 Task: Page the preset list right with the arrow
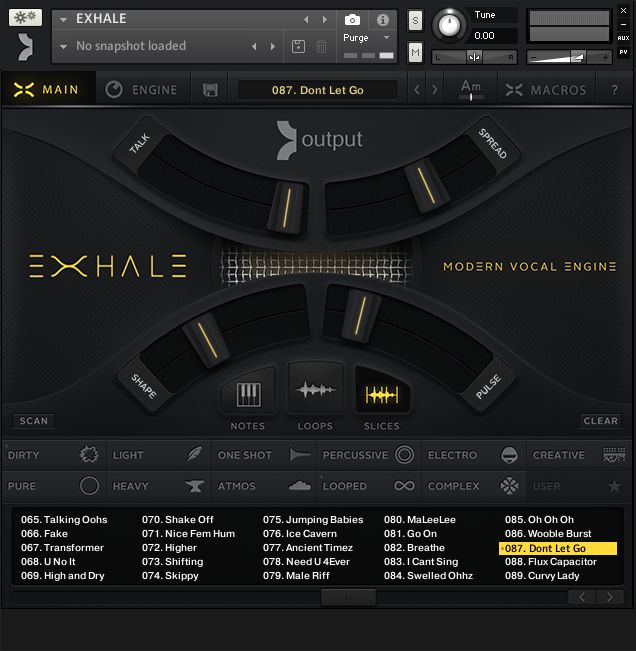(609, 597)
